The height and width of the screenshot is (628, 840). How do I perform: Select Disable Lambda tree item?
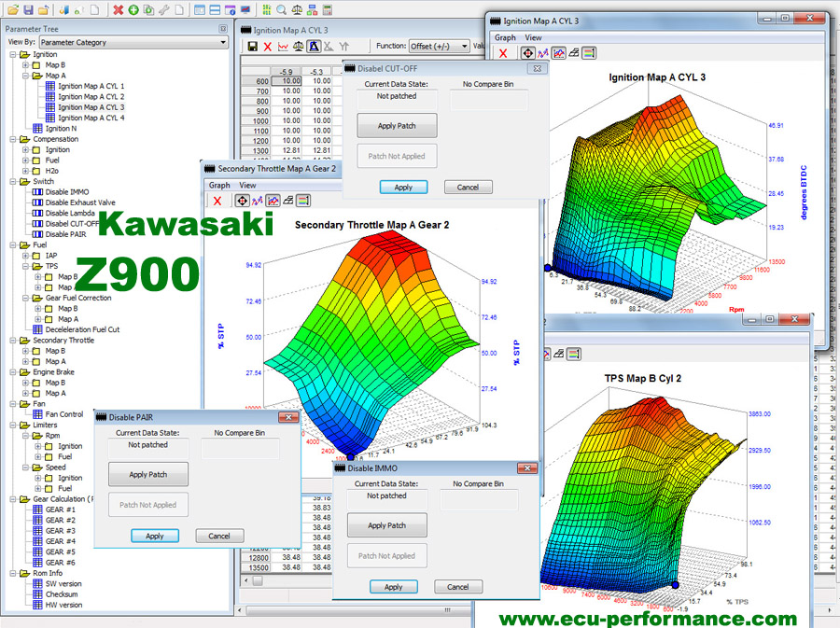pos(70,213)
